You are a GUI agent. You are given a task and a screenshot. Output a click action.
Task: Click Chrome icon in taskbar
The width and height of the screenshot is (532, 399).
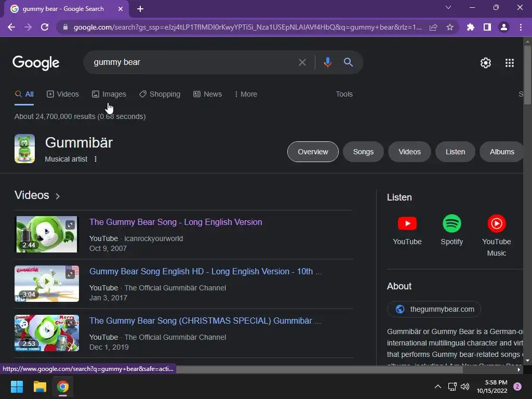pos(63,387)
